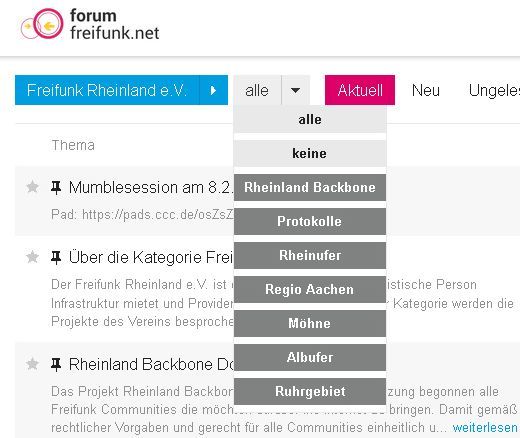Pick Regio Aachen in the list
The height and width of the screenshot is (438, 520).
coord(310,289)
